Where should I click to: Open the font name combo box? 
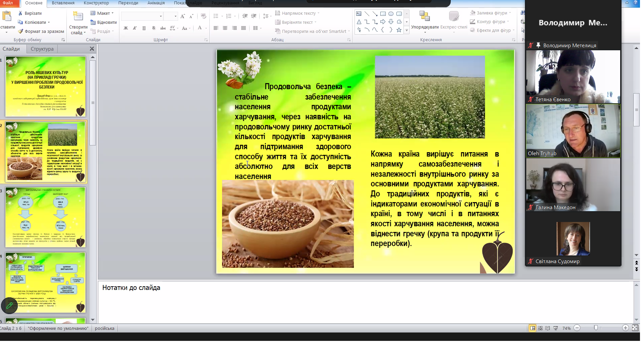point(142,16)
